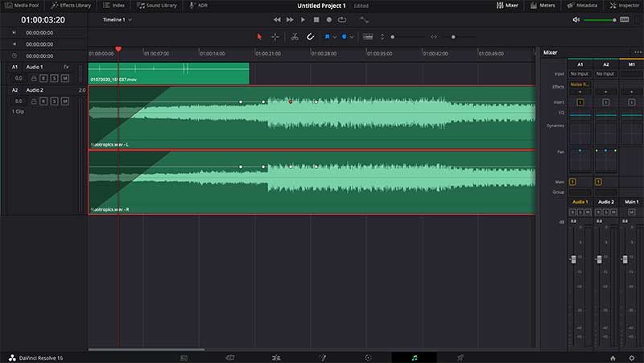Click the Audio 1 mixer fader handle
This screenshot has width=644, height=363.
(574, 258)
